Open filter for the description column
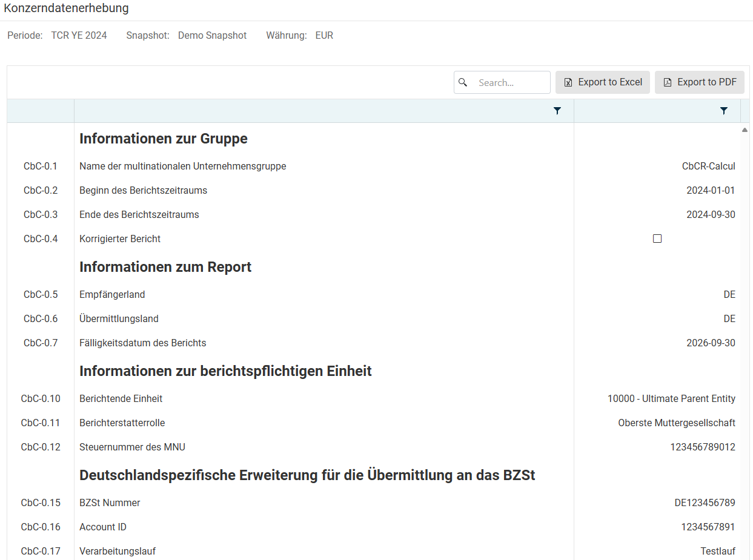 557,111
